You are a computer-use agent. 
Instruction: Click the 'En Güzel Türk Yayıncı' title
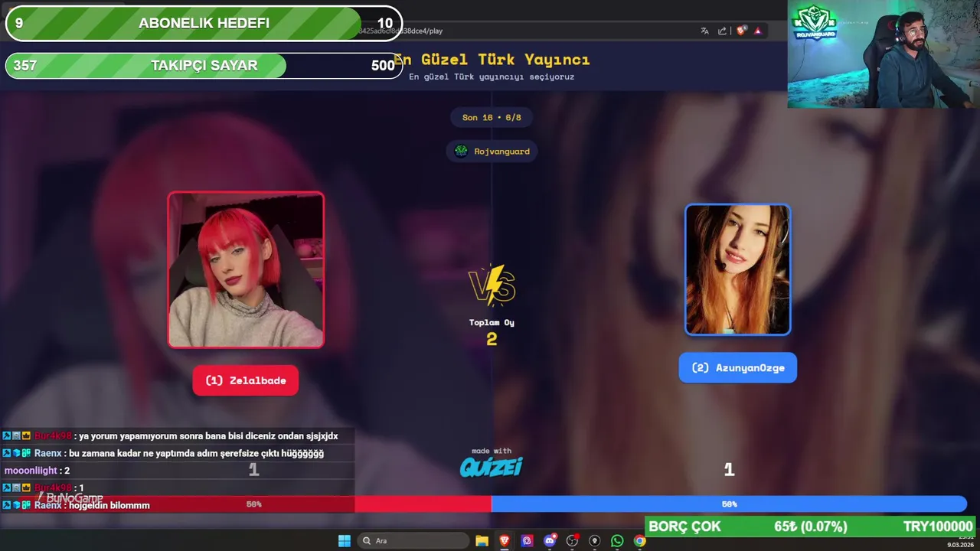point(492,60)
